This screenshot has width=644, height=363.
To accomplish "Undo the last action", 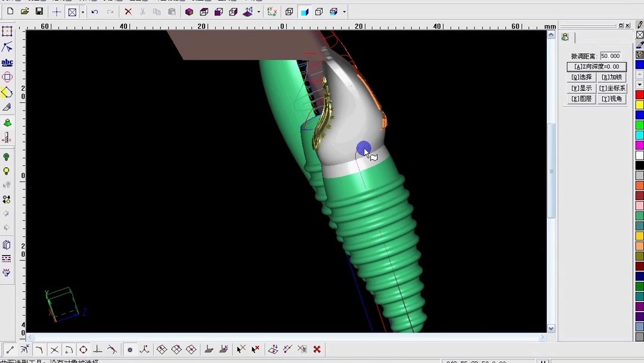I will [x=94, y=11].
